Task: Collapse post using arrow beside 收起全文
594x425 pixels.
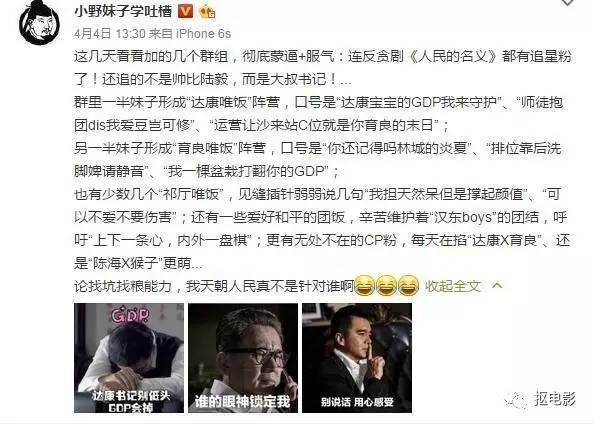Action: (497, 286)
